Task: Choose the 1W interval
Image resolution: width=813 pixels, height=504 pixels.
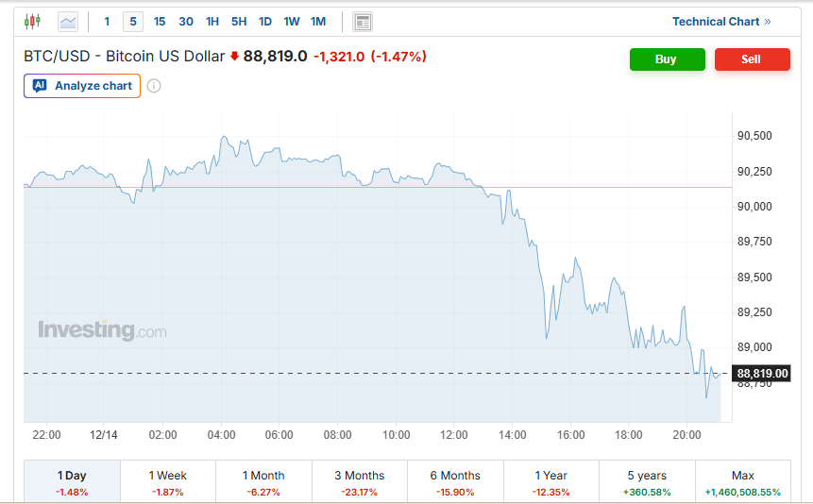Action: click(x=292, y=21)
